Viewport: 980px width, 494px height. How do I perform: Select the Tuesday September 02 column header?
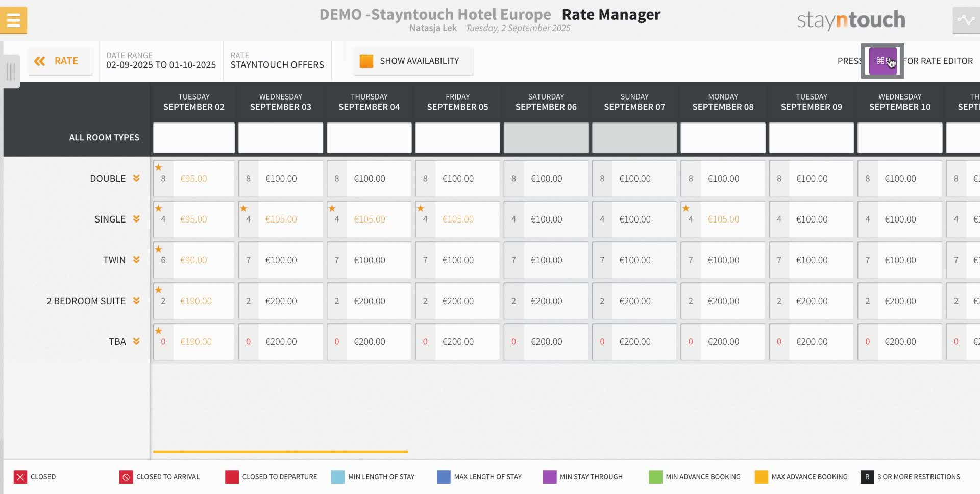(194, 102)
